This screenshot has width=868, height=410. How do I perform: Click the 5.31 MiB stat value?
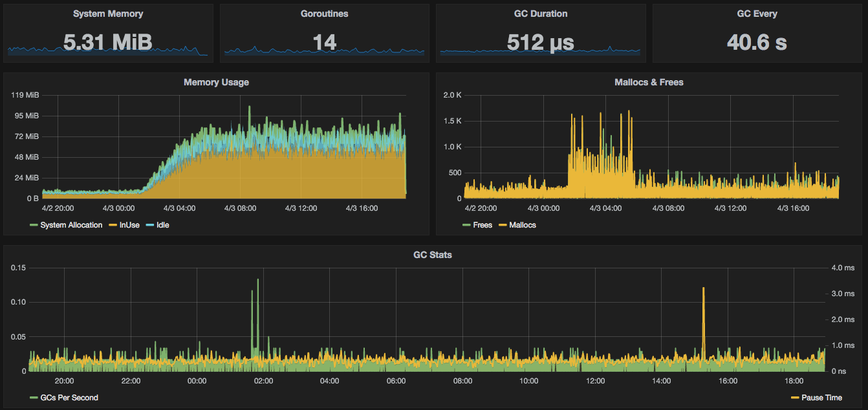click(x=108, y=42)
